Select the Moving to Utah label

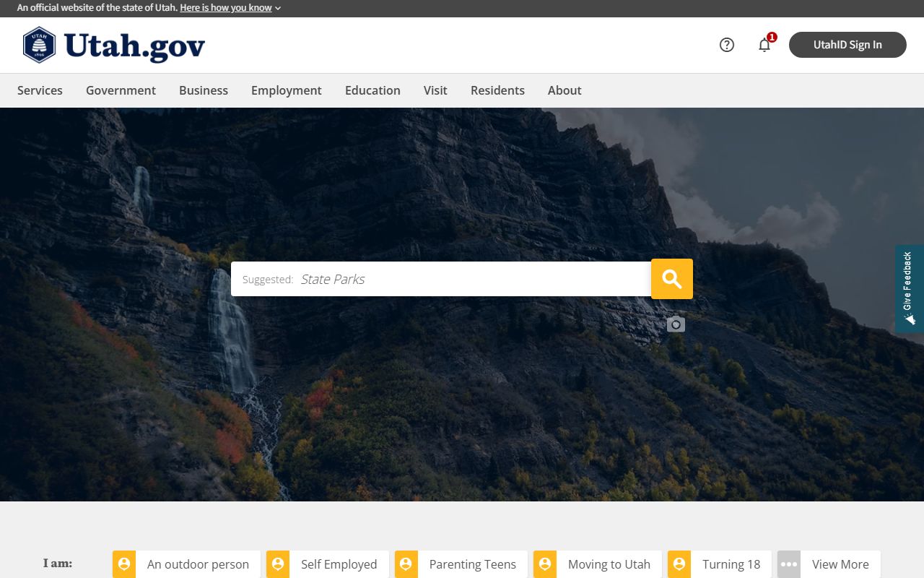609,564
